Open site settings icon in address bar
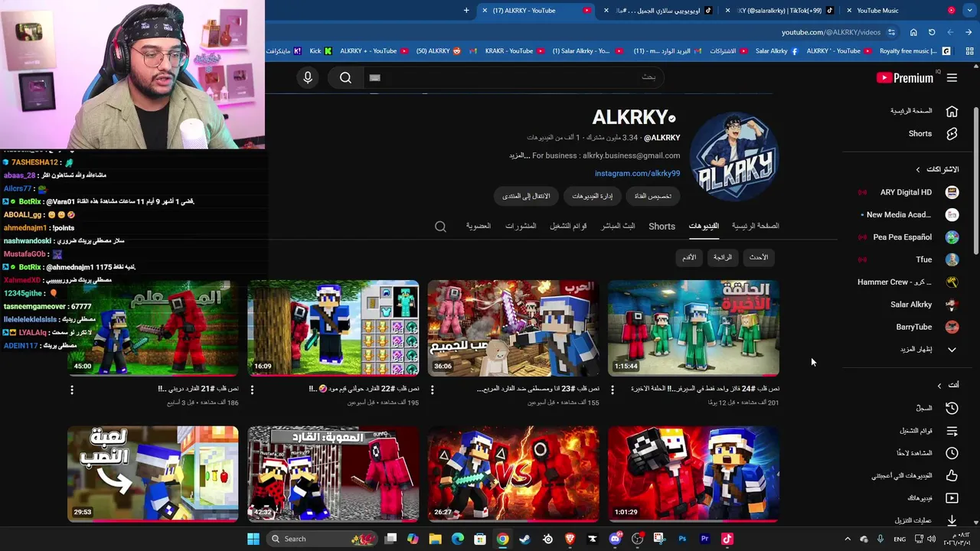The height and width of the screenshot is (551, 980). (x=891, y=32)
